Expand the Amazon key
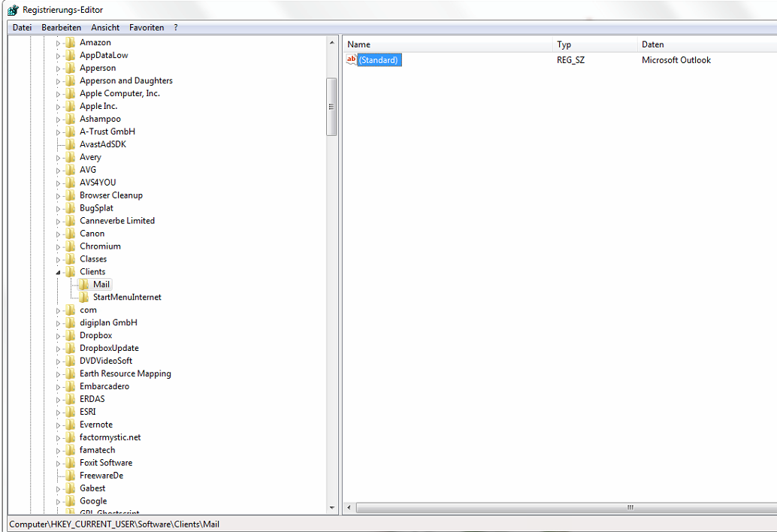Image resolution: width=777 pixels, height=532 pixels. tap(58, 43)
